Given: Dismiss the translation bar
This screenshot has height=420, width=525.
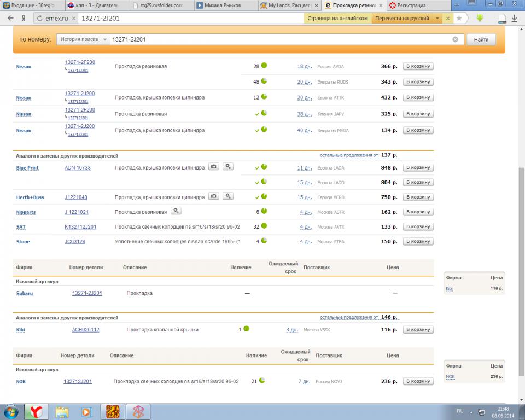Looking at the screenshot, I should (448, 19).
